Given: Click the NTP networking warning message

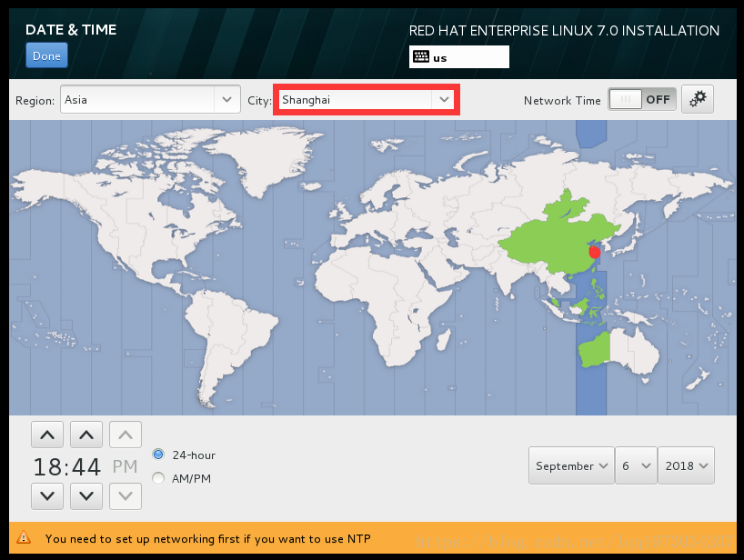Looking at the screenshot, I should click(207, 539).
